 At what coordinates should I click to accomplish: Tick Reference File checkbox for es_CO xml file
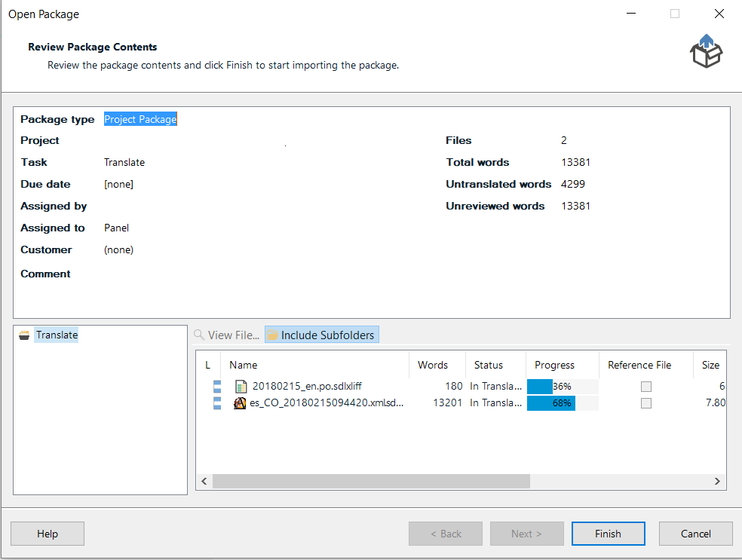tap(646, 403)
